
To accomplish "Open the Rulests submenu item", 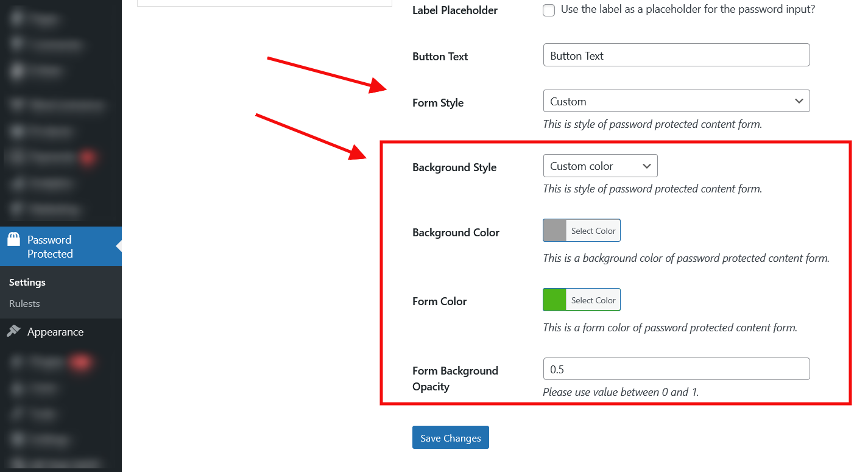I will pyautogui.click(x=24, y=303).
